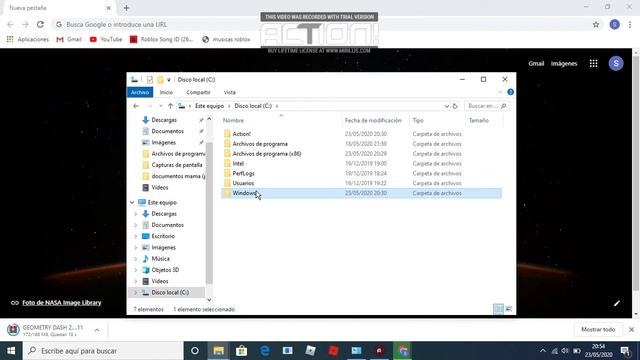
Task: Open Geometry Dash download options chevron
Action: point(97,330)
